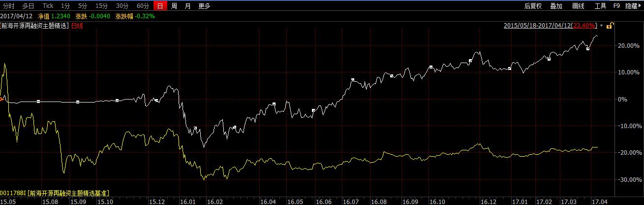Click the 隐藏 hide panel arrow
The height and width of the screenshot is (205, 644).
coord(634,6)
